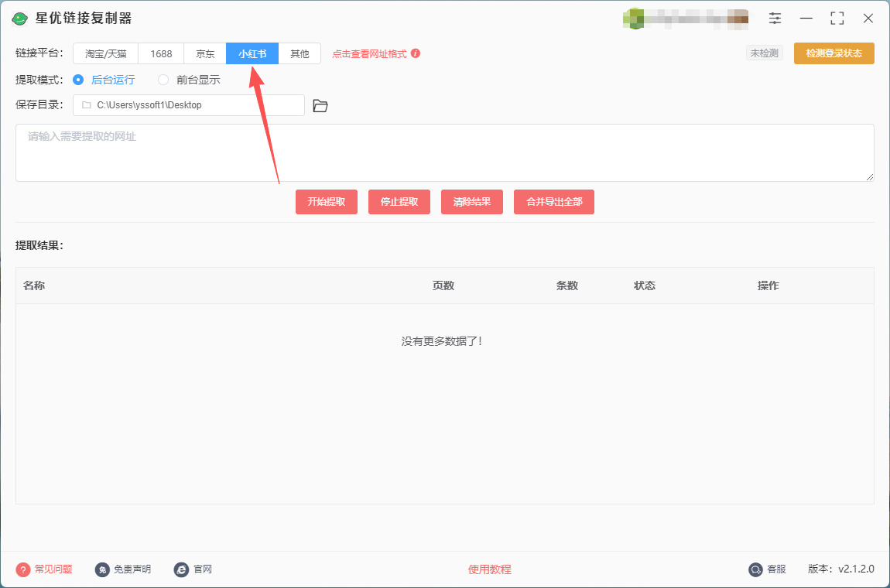This screenshot has width=890, height=588.
Task: Click the 合并导出全部 button
Action: point(554,202)
